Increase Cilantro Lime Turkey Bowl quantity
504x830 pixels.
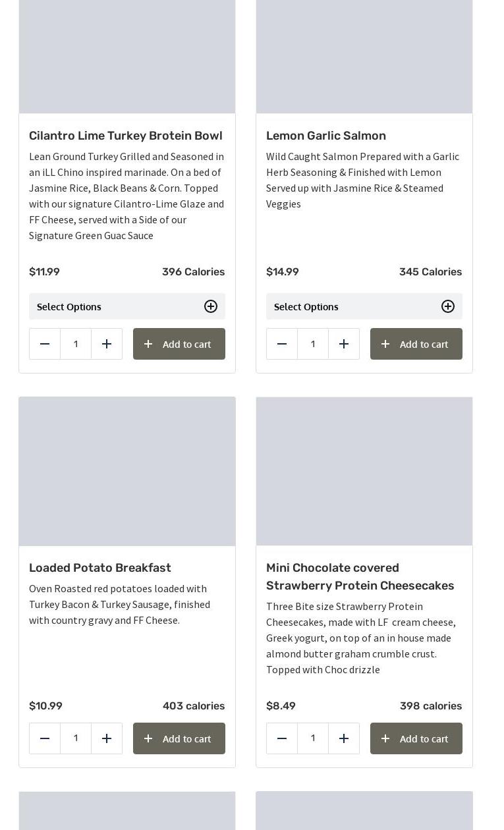[x=107, y=344]
